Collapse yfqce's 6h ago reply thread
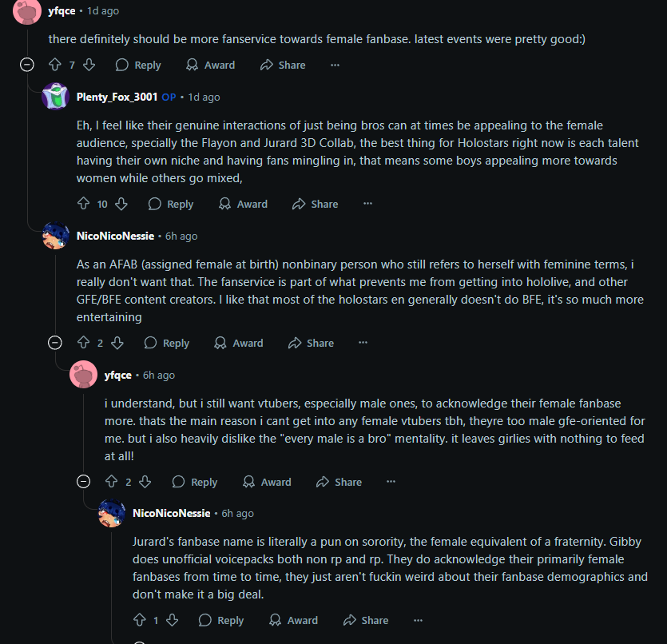 [x=83, y=482]
